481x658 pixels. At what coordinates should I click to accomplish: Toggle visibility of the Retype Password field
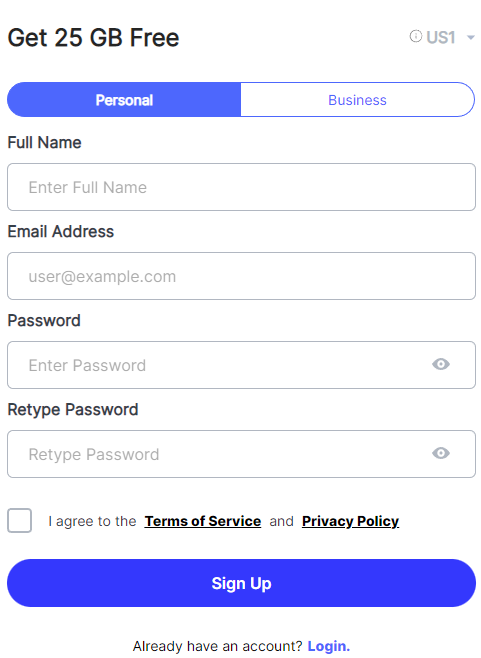(441, 453)
